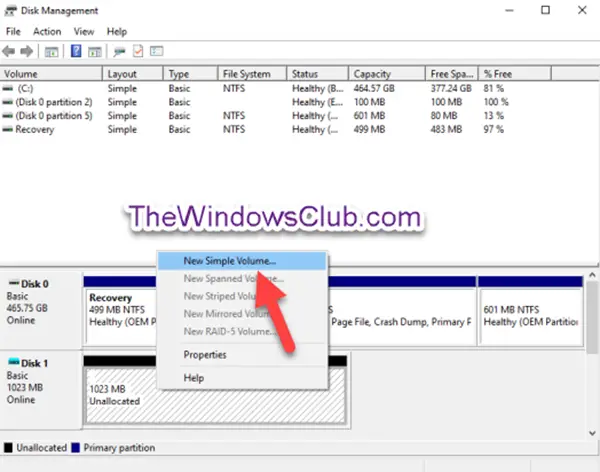Click the rightmost view settings toolbar icon
The height and width of the screenshot is (472, 600).
pos(157,51)
